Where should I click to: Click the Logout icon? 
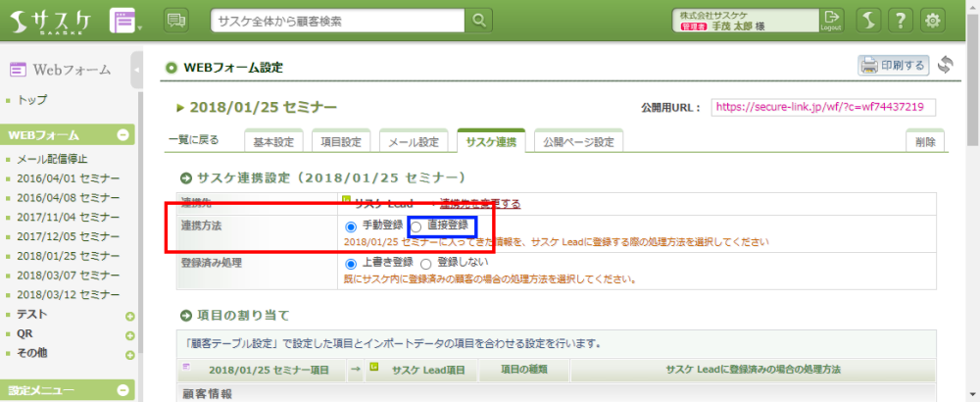(x=831, y=20)
